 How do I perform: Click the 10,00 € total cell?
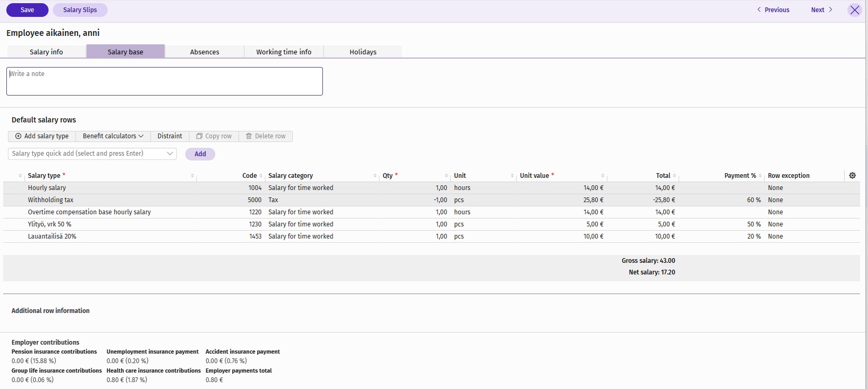665,236
